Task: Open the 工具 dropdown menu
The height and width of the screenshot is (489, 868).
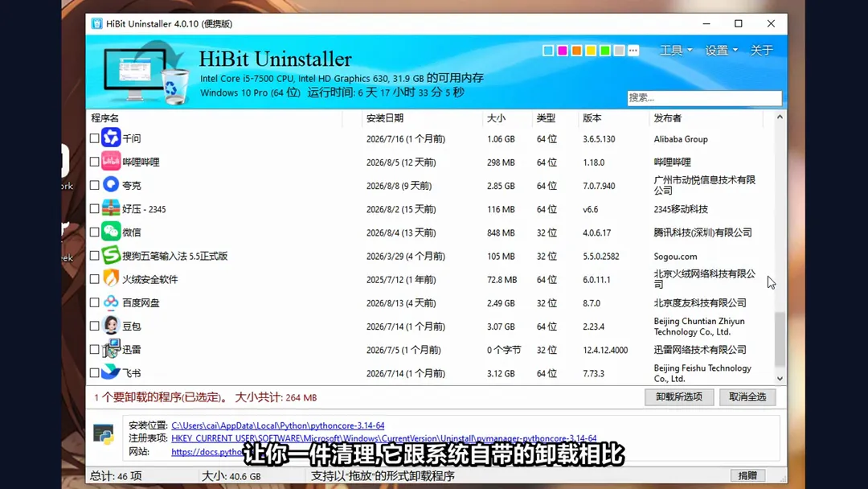Action: [676, 50]
